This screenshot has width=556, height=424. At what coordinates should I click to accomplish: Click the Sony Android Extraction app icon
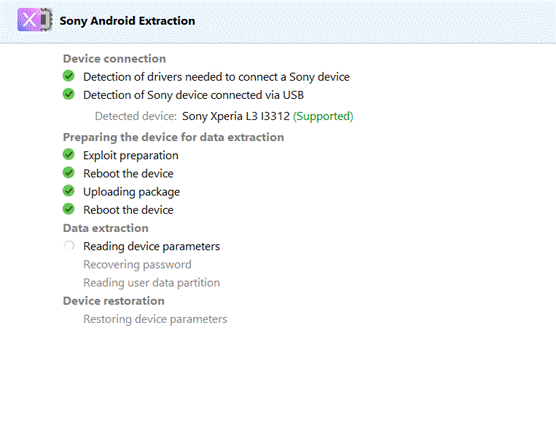[x=35, y=19]
